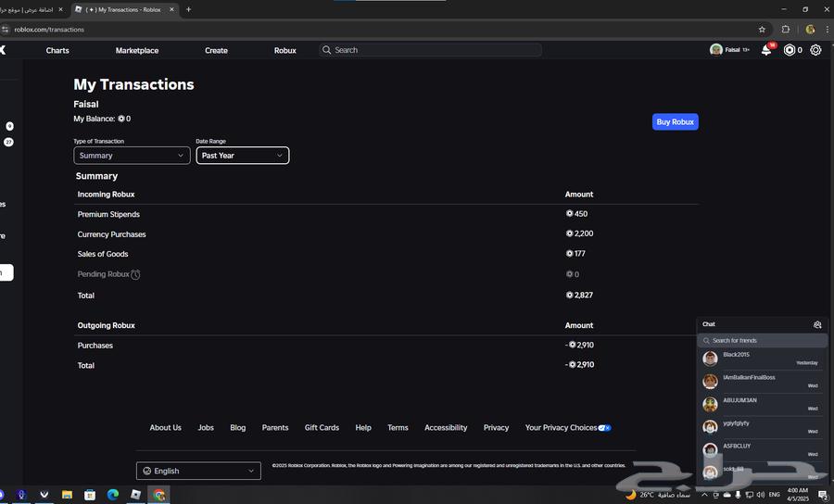Go to Charts in the navigation bar

(57, 51)
